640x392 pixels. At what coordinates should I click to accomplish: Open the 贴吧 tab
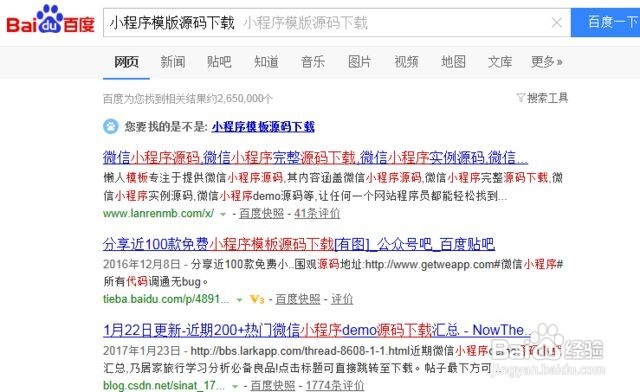pyautogui.click(x=219, y=62)
